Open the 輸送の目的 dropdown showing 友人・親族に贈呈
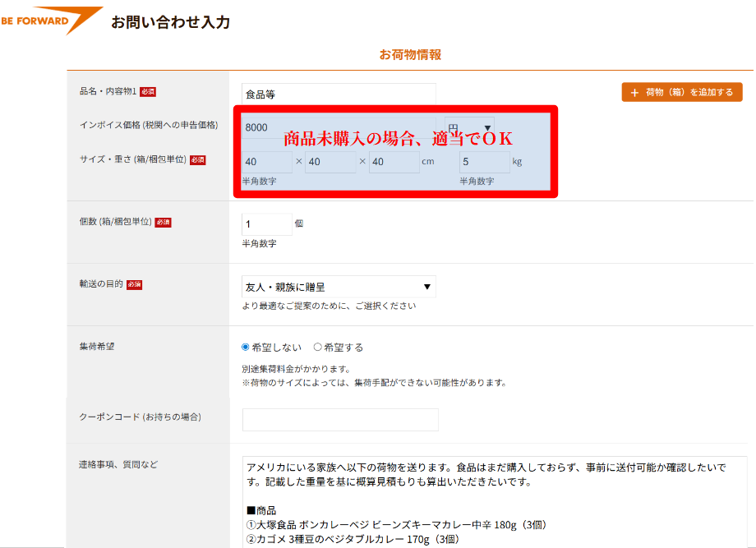The height and width of the screenshot is (548, 756). (339, 287)
